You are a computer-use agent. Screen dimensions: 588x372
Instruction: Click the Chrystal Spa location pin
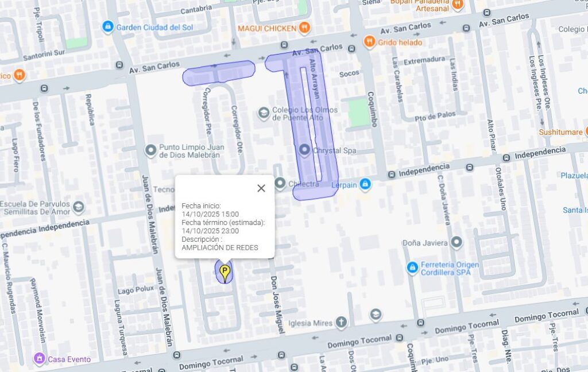304,150
